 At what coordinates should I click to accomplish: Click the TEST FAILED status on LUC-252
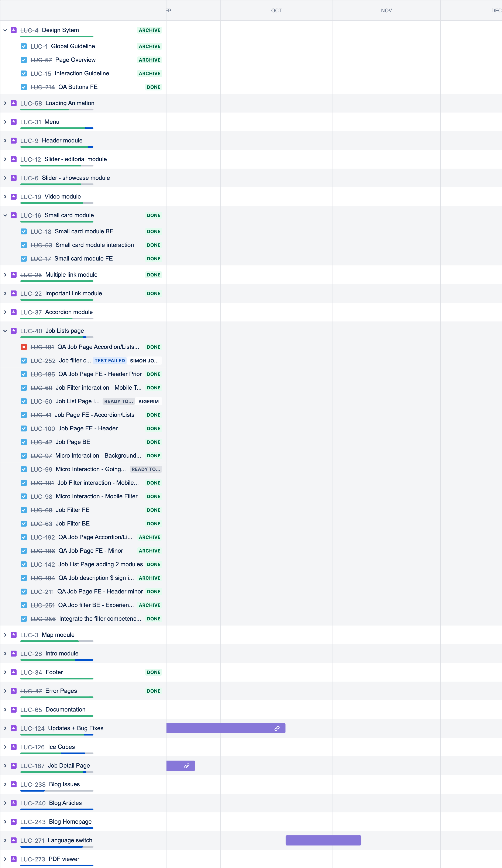point(110,361)
